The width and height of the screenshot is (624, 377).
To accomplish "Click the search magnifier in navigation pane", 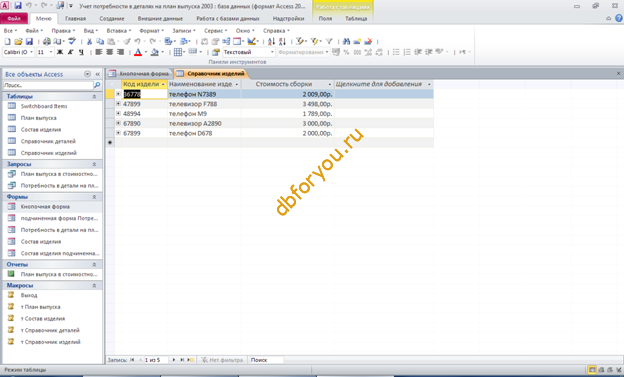I will click(x=97, y=85).
